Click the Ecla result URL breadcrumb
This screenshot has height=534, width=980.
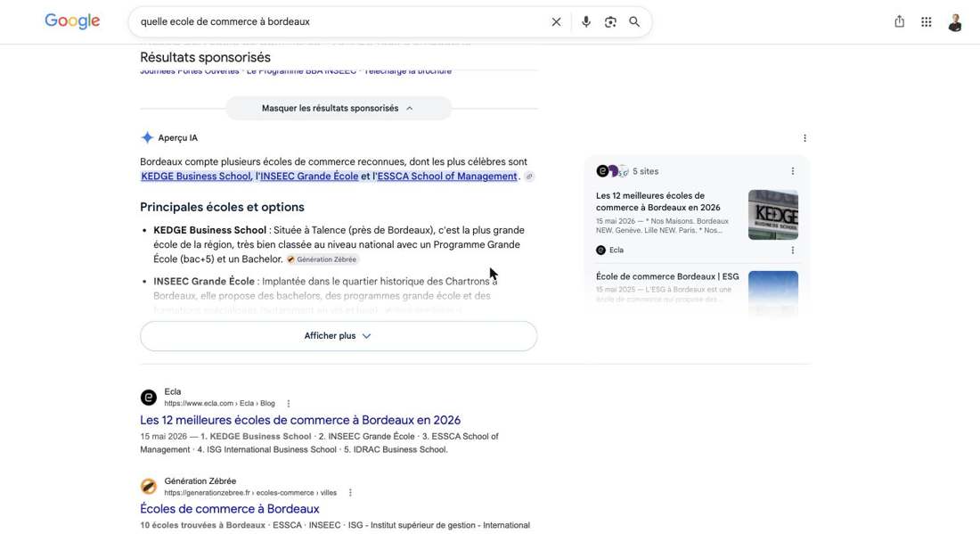[x=219, y=403]
